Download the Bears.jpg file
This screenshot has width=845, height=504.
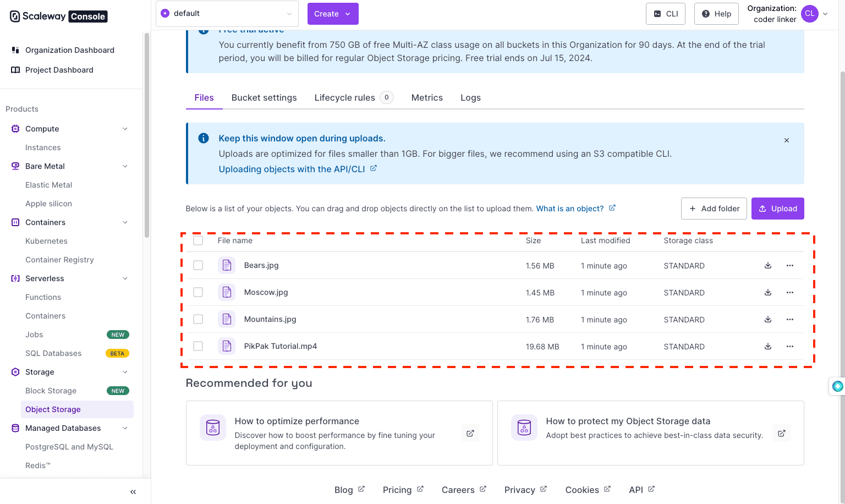click(x=768, y=265)
